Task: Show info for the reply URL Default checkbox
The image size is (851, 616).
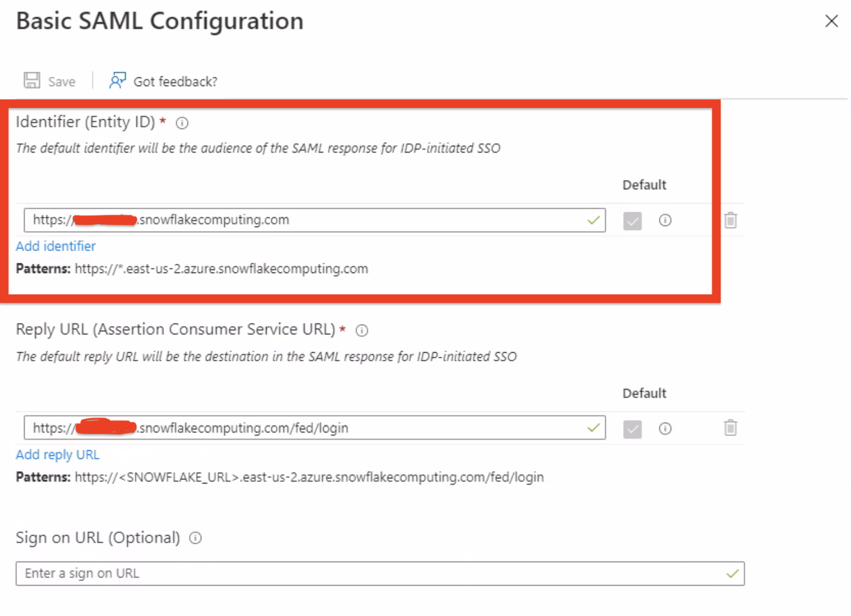Action: (x=665, y=428)
